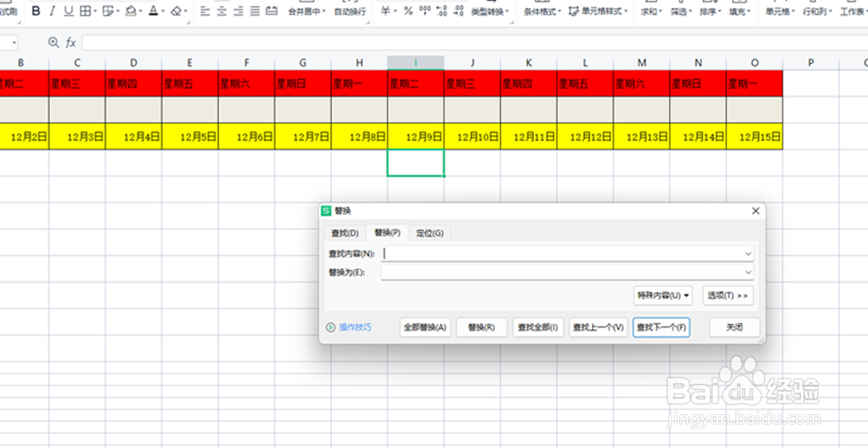
Task: Switch to the Go To (G) tab
Action: click(430, 232)
